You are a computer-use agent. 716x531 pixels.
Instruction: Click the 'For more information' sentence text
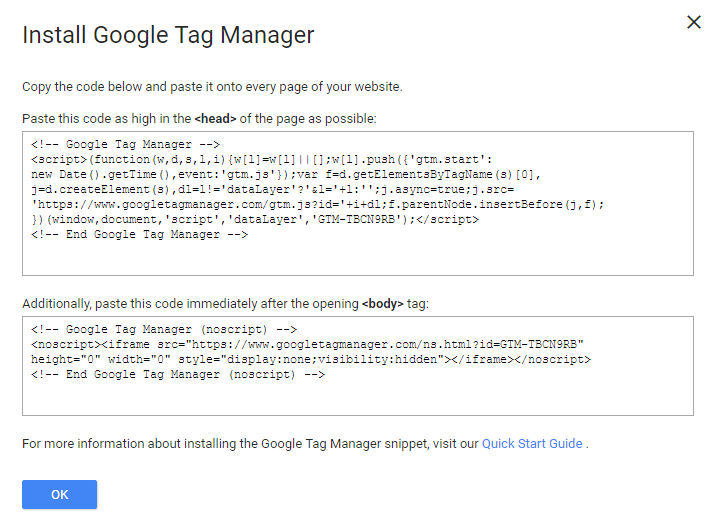point(250,443)
